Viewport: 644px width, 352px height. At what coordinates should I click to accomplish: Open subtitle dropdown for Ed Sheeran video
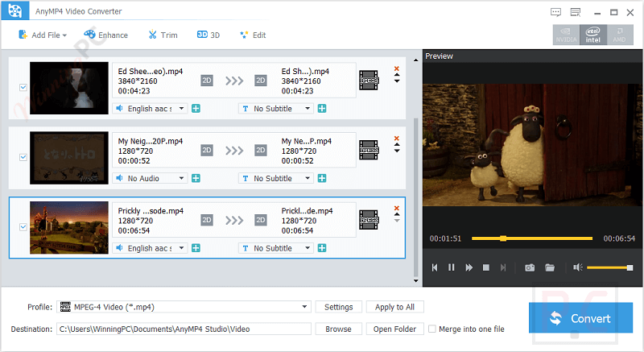coord(275,109)
